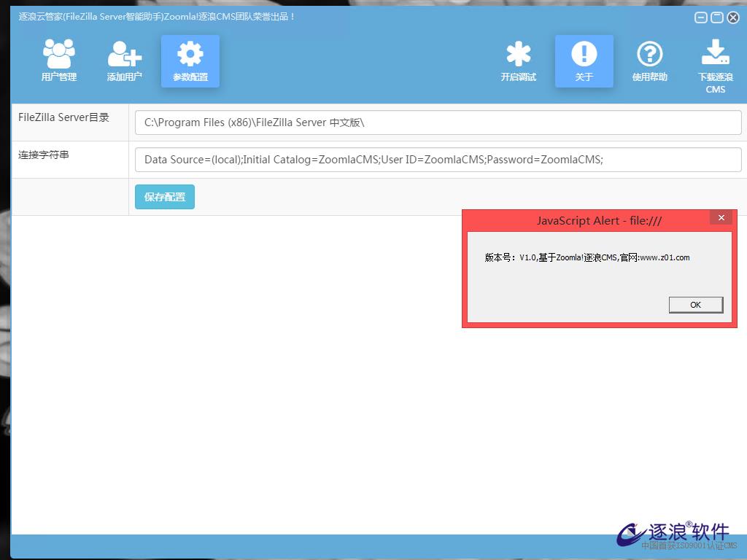The height and width of the screenshot is (560, 747).
Task: Click the 下载逐浪CMS download icon
Action: [716, 66]
